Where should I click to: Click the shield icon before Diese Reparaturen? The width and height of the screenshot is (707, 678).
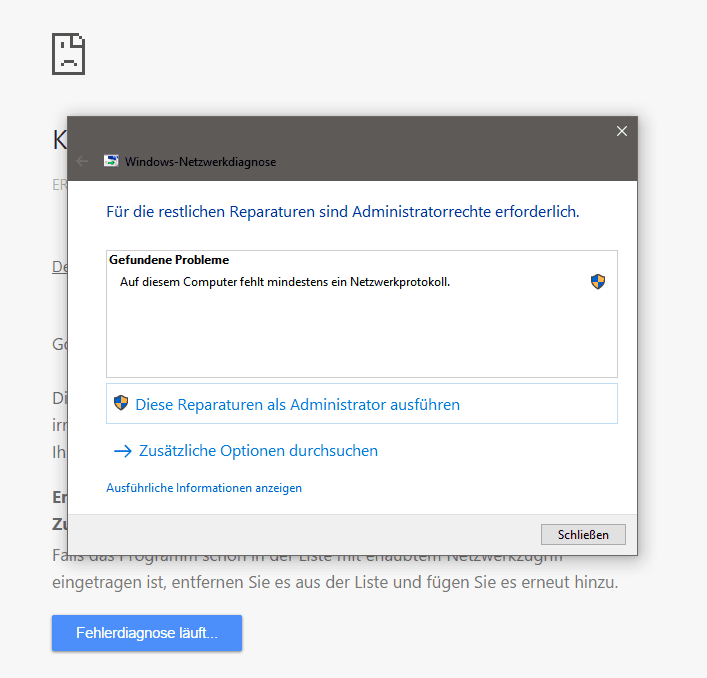click(121, 403)
